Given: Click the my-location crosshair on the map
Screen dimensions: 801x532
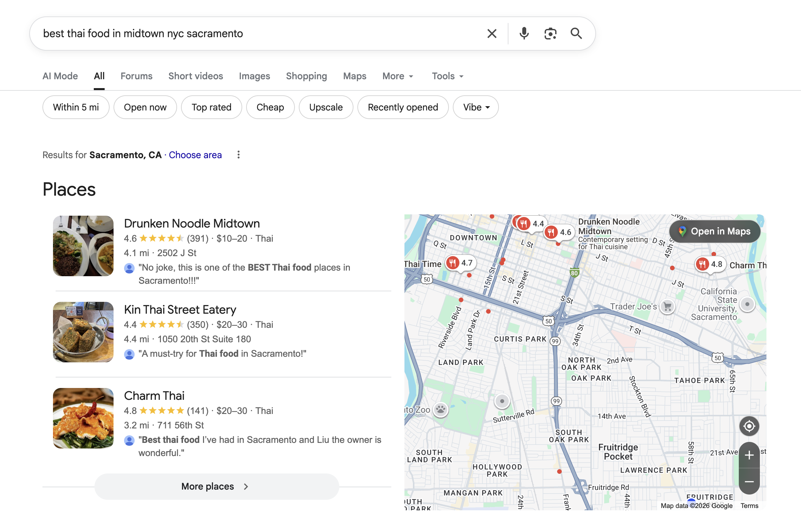Looking at the screenshot, I should coord(749,426).
